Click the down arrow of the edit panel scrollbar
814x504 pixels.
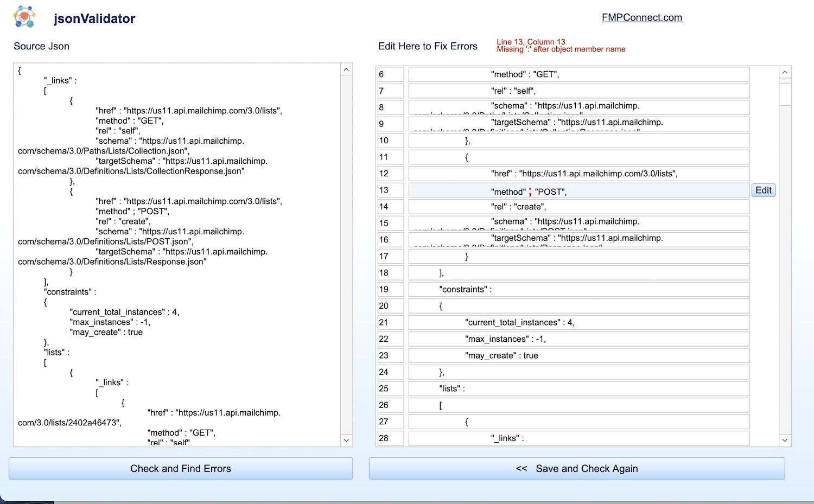point(785,441)
